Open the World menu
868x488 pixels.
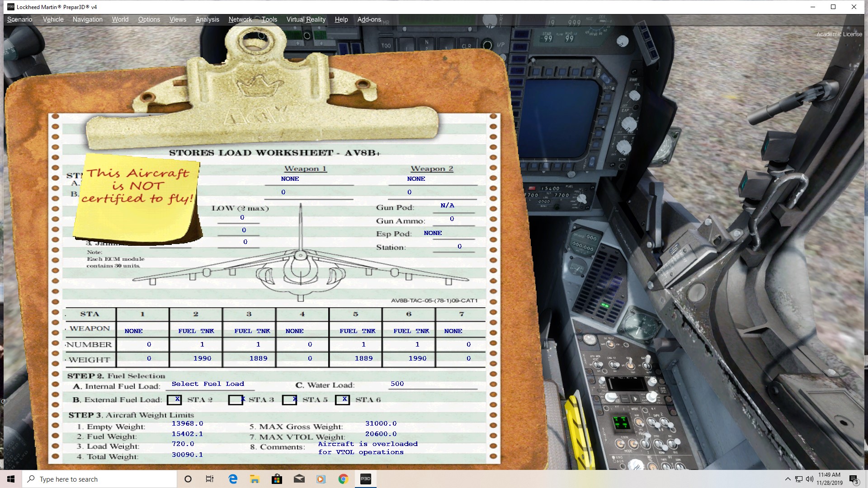pos(120,19)
